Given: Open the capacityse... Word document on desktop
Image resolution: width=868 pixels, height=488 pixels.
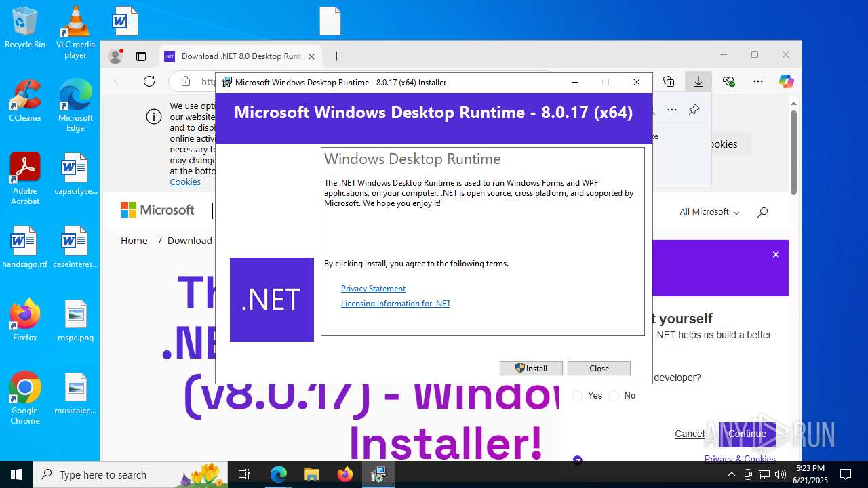Looking at the screenshot, I should click(x=75, y=174).
